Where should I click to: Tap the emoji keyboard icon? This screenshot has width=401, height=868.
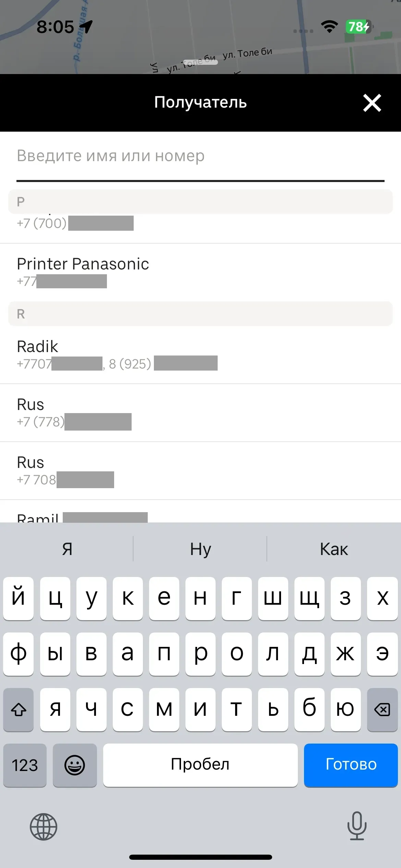[75, 765]
